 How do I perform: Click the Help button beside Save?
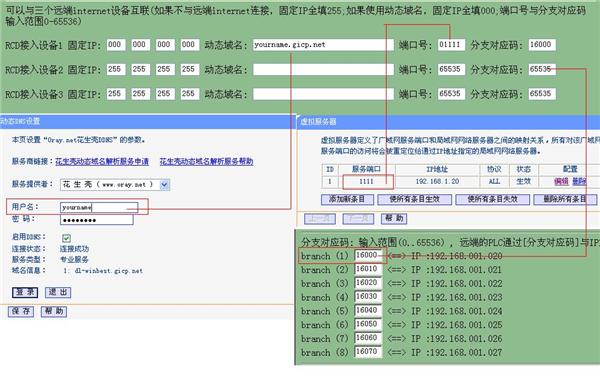(54, 311)
